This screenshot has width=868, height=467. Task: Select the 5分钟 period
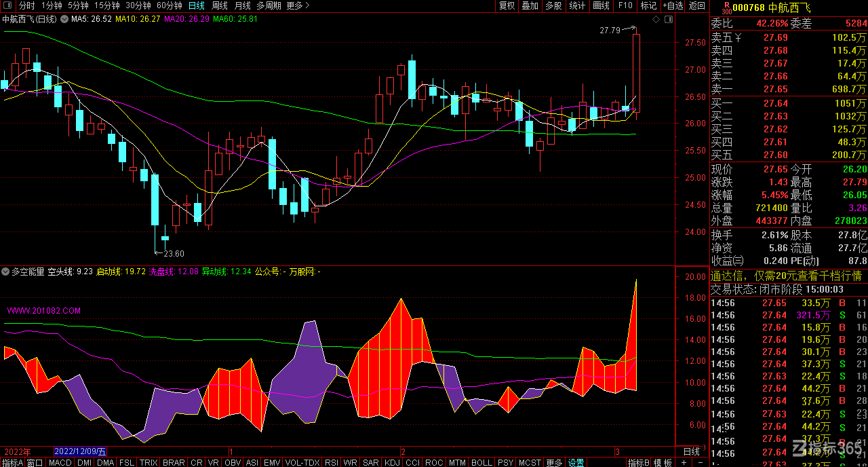click(x=78, y=5)
